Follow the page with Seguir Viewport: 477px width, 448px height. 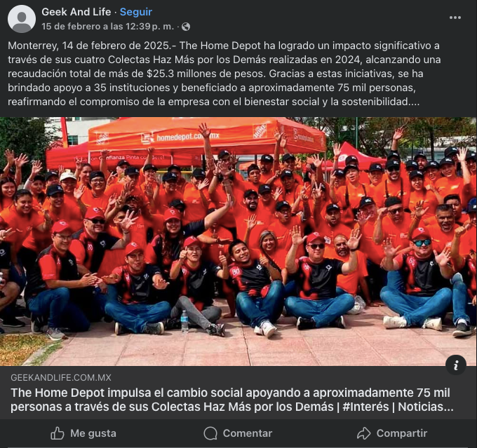tap(135, 12)
